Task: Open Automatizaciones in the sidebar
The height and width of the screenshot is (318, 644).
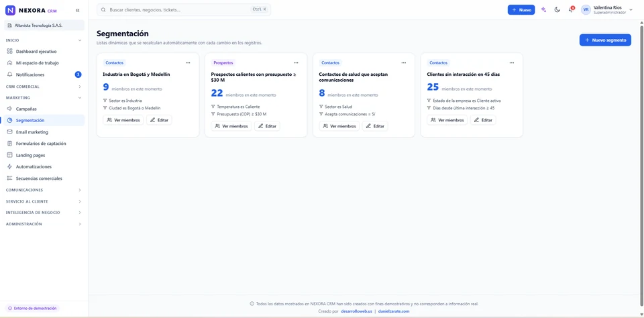Action: click(44, 167)
